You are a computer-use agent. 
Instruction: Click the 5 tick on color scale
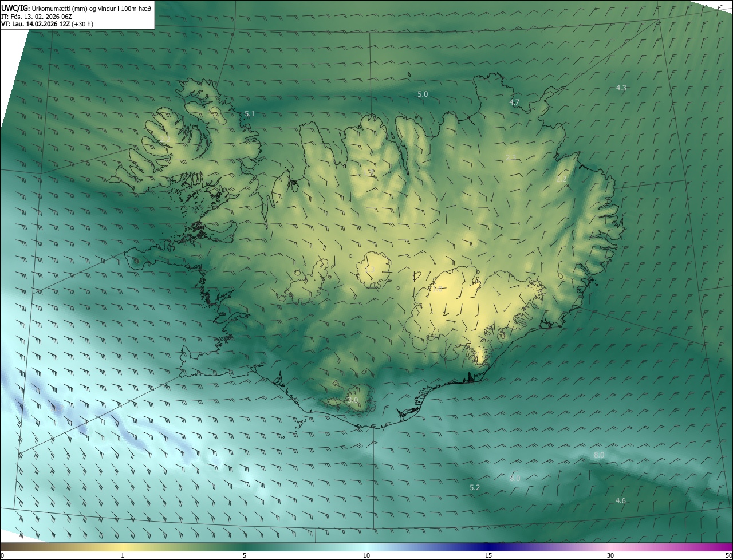(245, 555)
